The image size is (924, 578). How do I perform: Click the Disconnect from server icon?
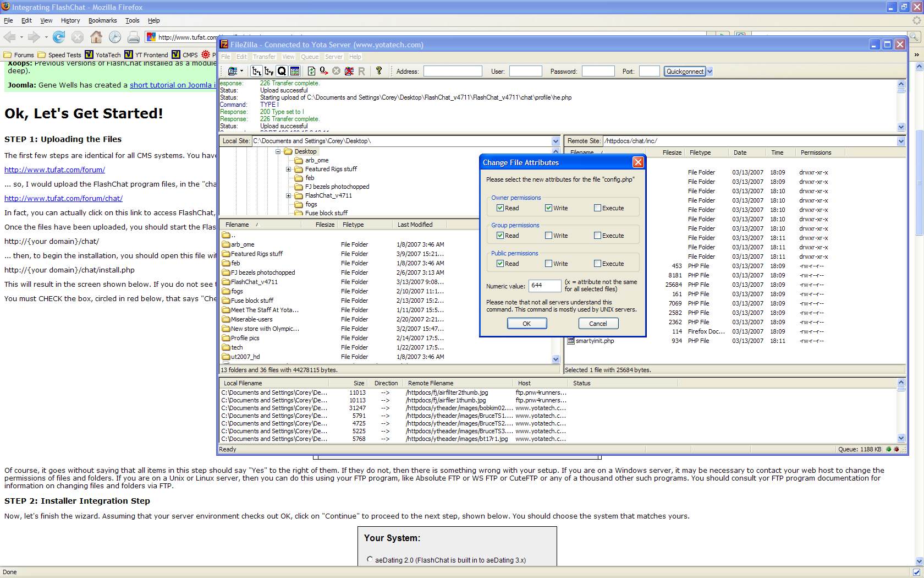349,71
